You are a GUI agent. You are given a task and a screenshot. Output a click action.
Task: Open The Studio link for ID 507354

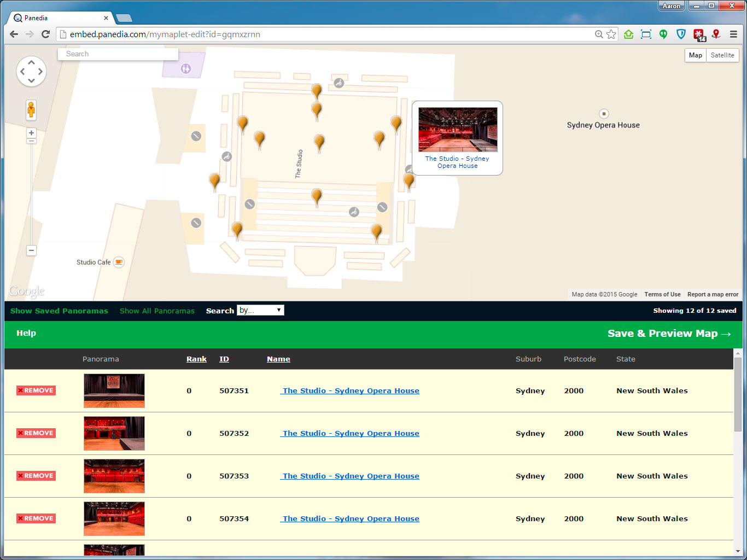pos(350,518)
